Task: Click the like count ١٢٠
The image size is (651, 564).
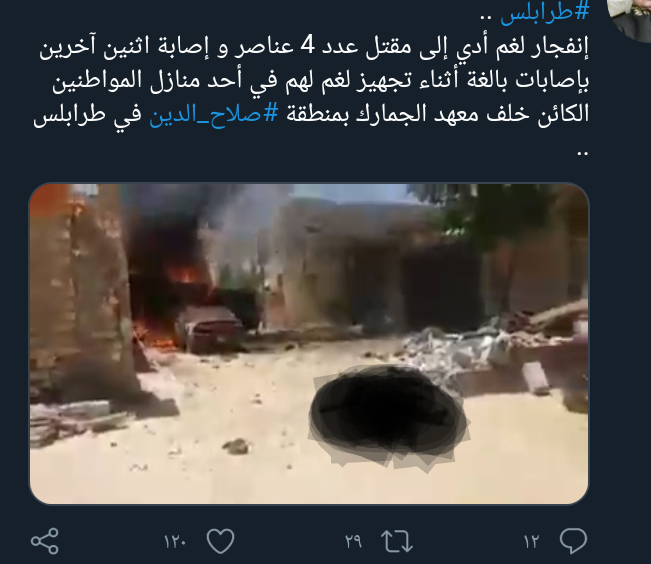Action: (x=174, y=542)
